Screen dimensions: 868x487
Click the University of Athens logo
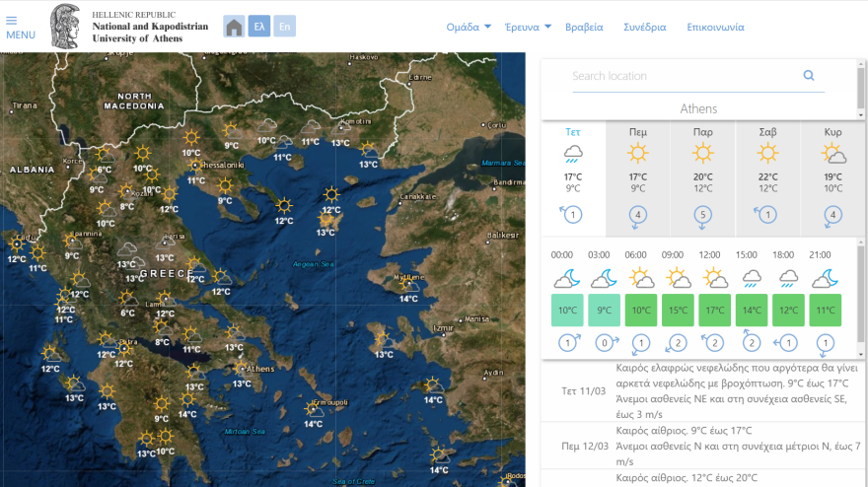coord(66,27)
